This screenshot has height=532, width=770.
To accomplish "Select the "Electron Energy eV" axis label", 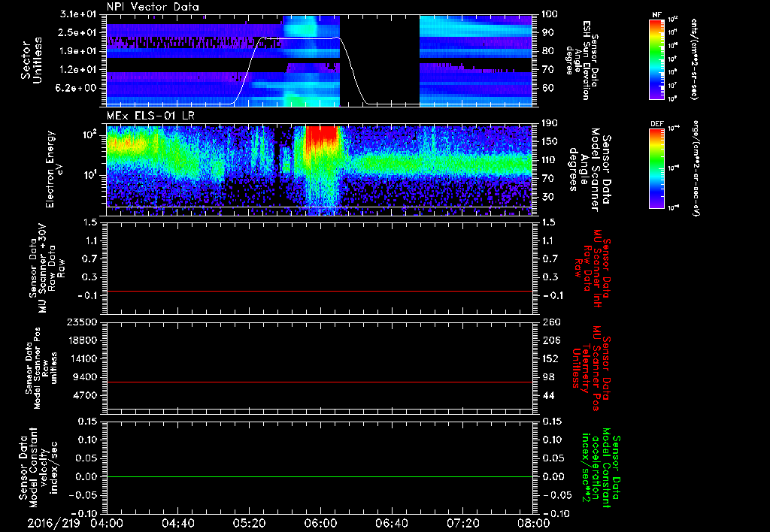I will pyautogui.click(x=54, y=169).
